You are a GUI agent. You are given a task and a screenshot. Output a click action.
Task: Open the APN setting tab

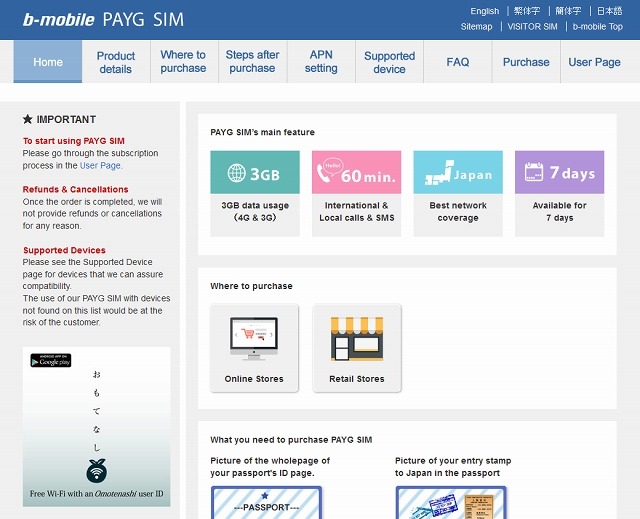(x=321, y=62)
